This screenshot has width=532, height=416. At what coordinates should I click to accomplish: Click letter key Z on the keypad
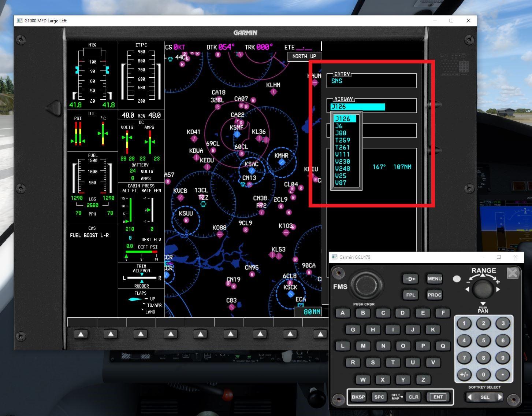(423, 380)
